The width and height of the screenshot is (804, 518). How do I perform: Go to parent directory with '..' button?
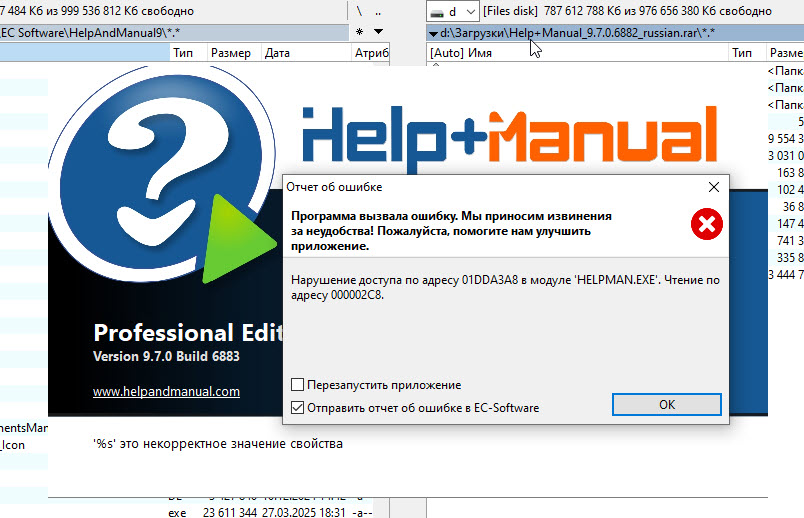(x=378, y=11)
